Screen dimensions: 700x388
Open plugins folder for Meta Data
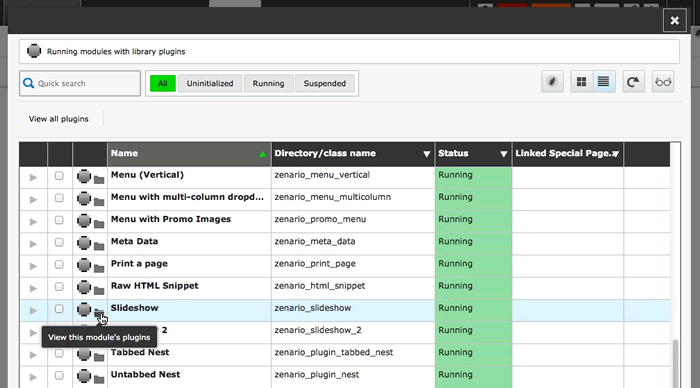pyautogui.click(x=99, y=246)
